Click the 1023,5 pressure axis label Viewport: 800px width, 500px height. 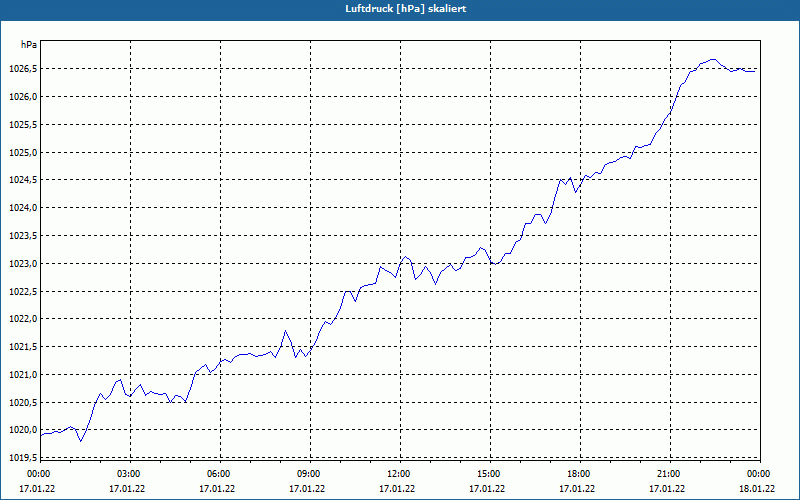(x=23, y=236)
